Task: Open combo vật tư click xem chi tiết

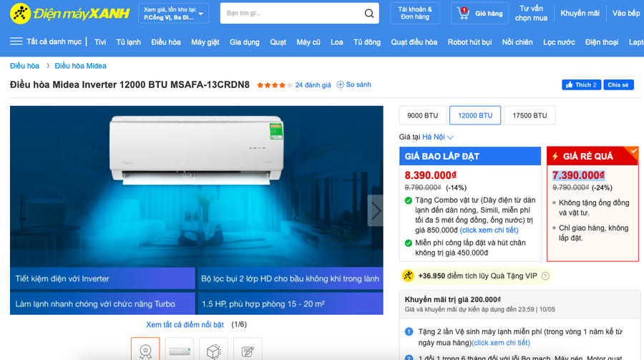Action: 489,230
